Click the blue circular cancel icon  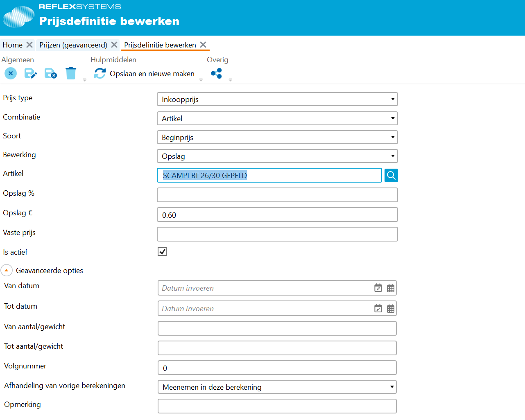11,73
